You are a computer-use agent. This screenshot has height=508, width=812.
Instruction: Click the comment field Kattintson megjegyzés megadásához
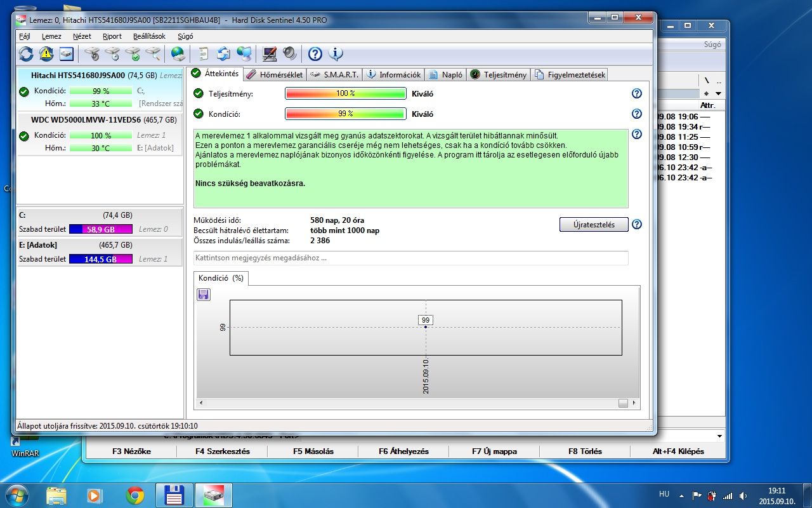click(410, 258)
